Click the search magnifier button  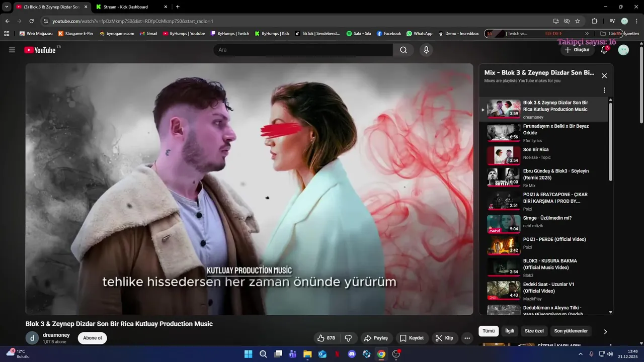pos(404,50)
